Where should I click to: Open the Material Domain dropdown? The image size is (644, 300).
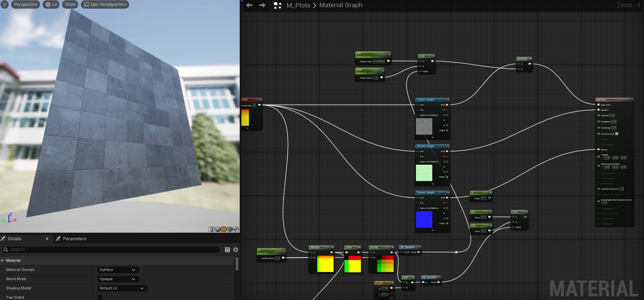click(x=118, y=270)
